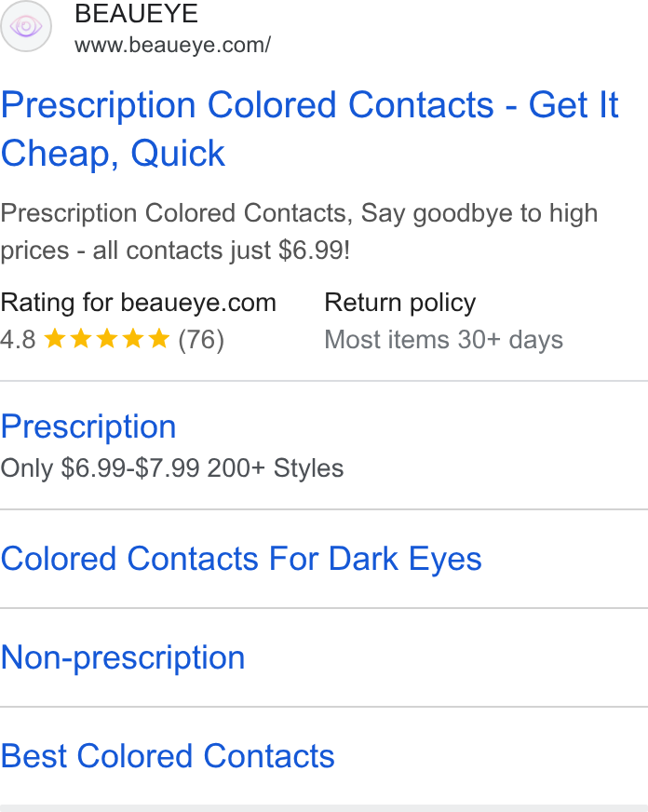Click the second gold rating star
The image size is (648, 812).
(x=81, y=339)
